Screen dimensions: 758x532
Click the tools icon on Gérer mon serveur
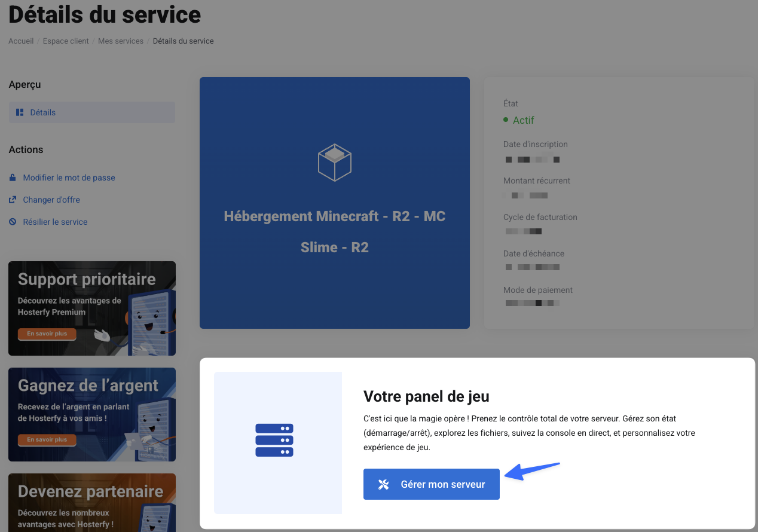tap(384, 484)
